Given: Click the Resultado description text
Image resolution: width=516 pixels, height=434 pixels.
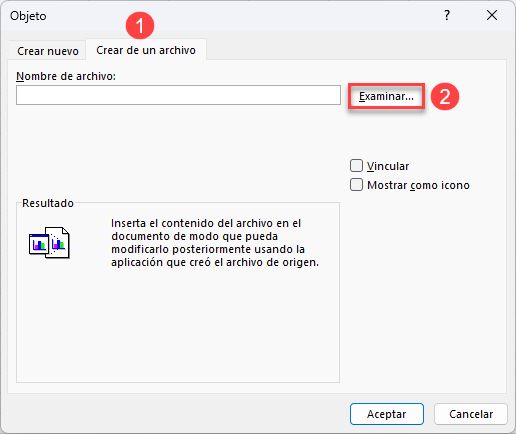Looking at the screenshot, I should [215, 243].
